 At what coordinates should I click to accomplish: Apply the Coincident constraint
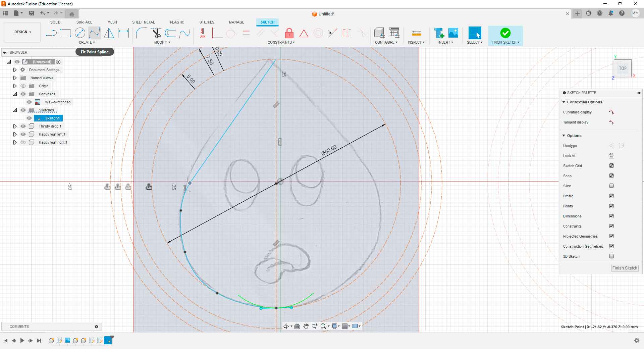(x=217, y=33)
